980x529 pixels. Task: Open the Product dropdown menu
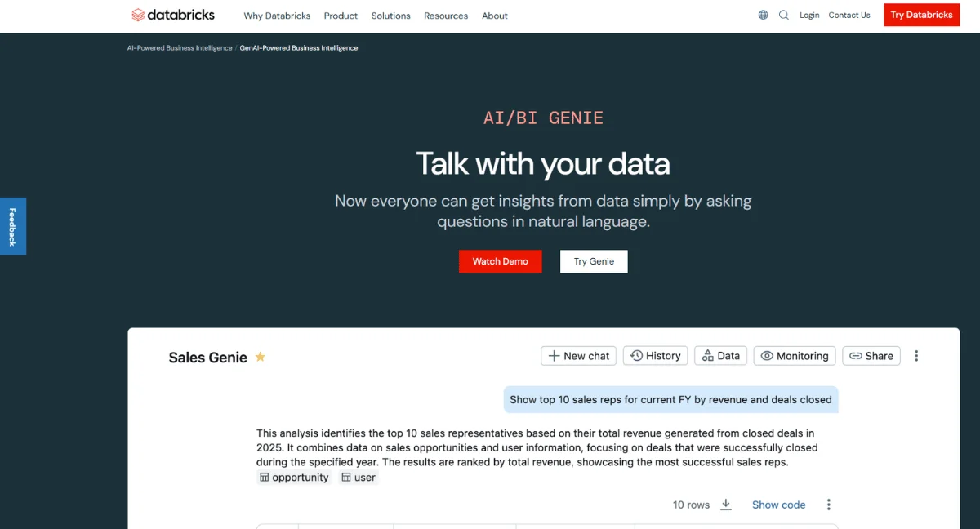tap(341, 15)
